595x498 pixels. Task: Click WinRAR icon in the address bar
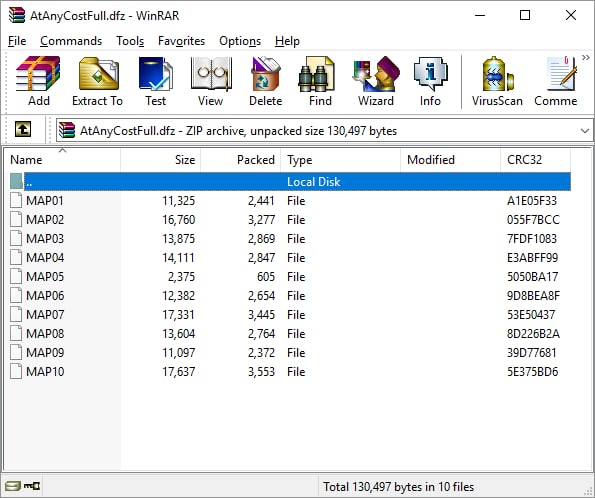67,130
